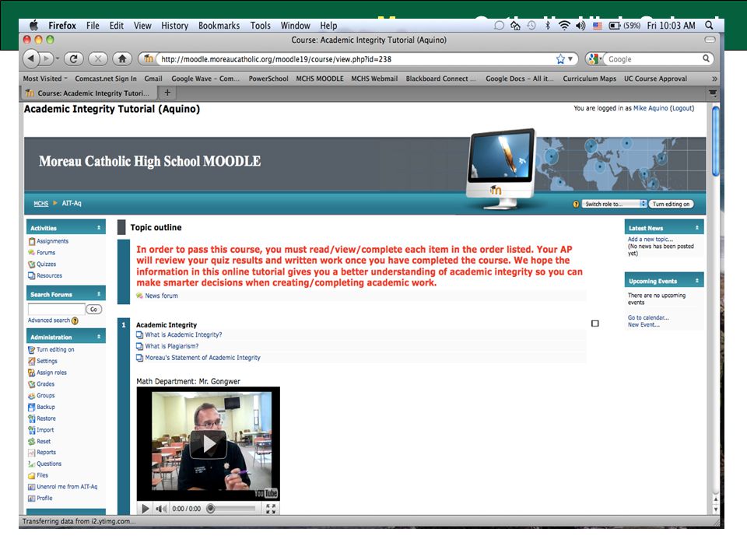Collapse the Latest News block

click(x=697, y=228)
